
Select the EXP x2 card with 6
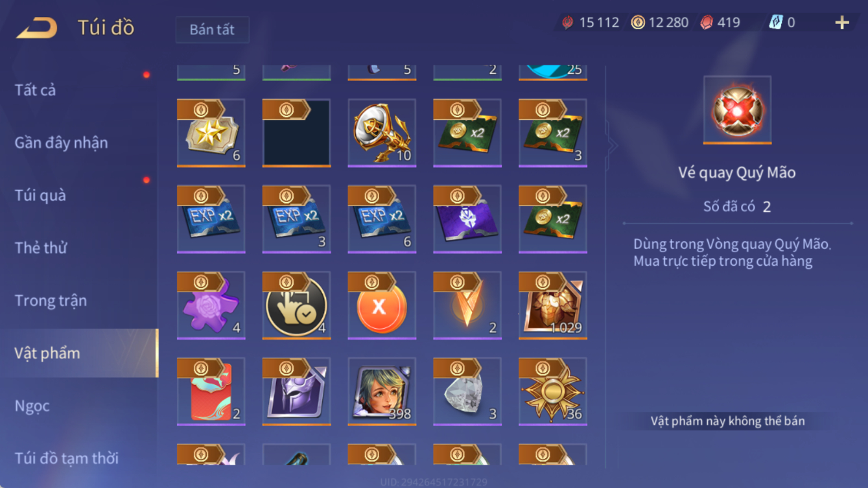tap(382, 219)
